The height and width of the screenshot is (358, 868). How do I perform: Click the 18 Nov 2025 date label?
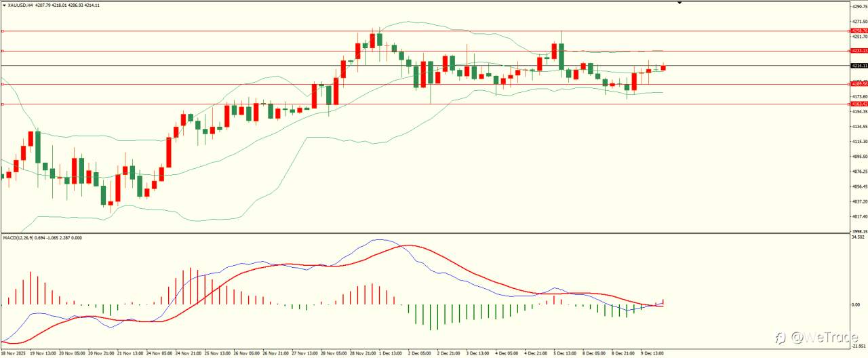click(12, 353)
